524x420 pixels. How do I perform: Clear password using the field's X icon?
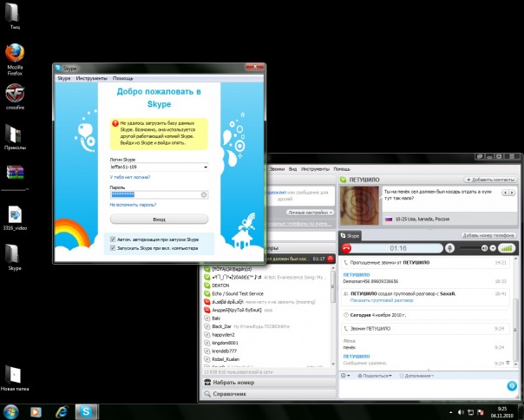click(x=204, y=194)
